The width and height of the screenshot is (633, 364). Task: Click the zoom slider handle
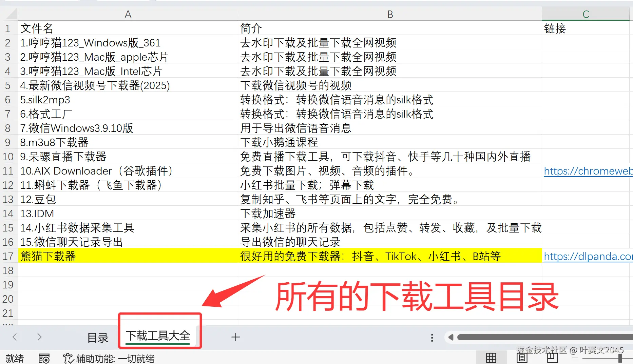[620, 358]
